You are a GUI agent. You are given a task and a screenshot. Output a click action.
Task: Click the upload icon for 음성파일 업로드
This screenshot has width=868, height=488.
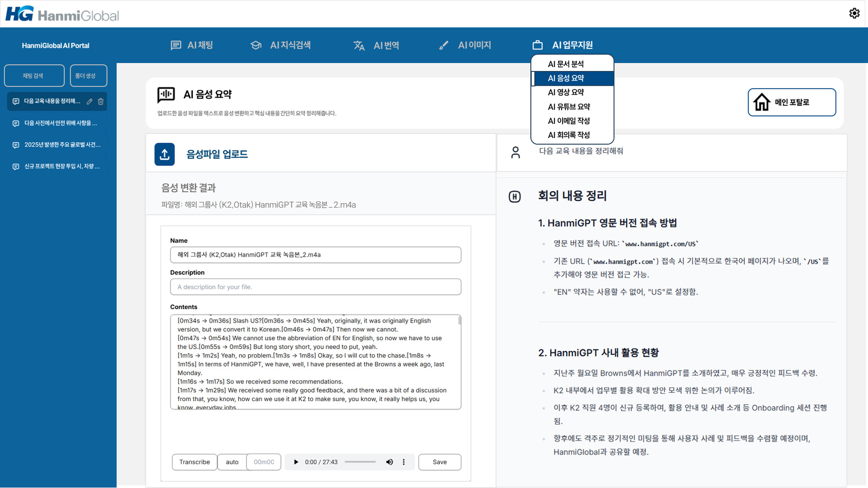[164, 154]
